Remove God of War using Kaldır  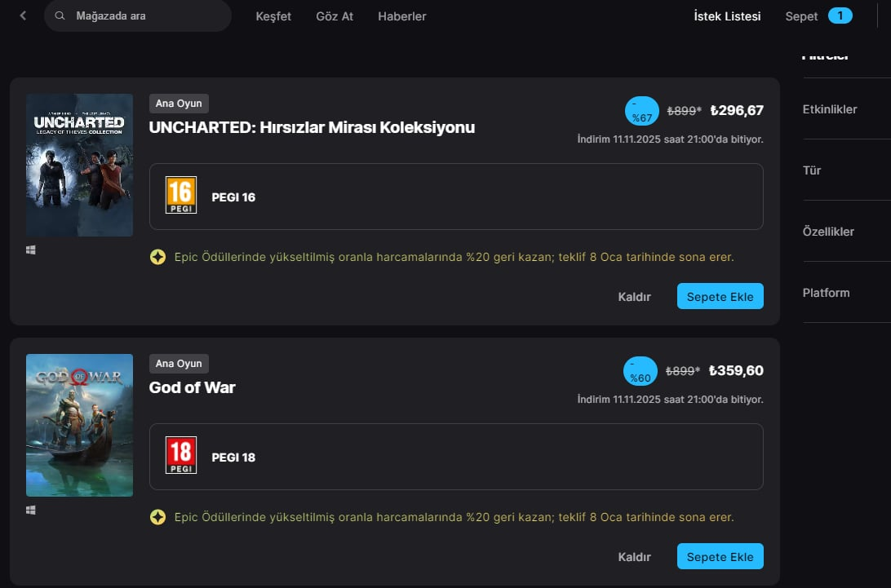click(634, 557)
